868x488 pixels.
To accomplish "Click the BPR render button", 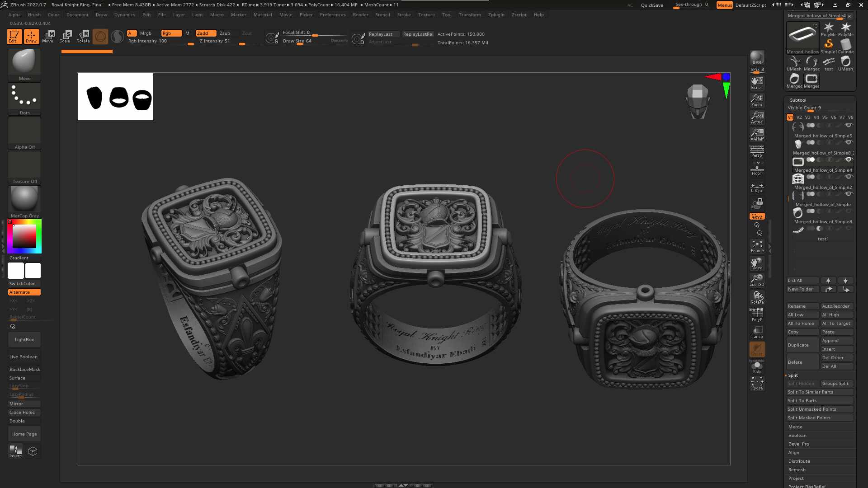I will pyautogui.click(x=757, y=58).
